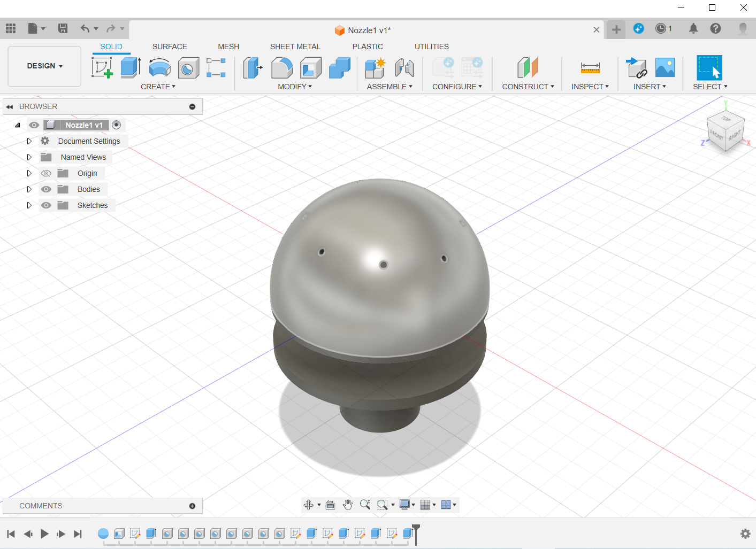Viewport: 756px width, 549px height.
Task: Select the Extrude tool
Action: pos(131,68)
